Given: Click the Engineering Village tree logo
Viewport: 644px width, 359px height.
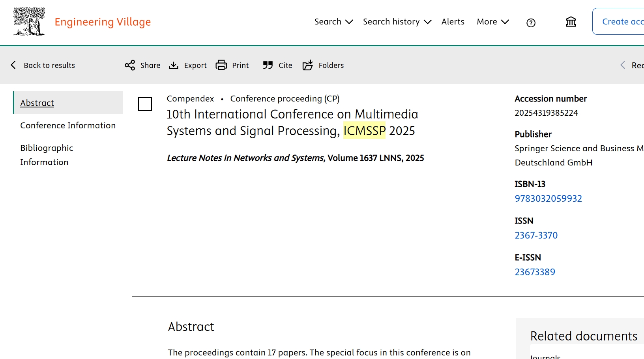Looking at the screenshot, I should [29, 22].
